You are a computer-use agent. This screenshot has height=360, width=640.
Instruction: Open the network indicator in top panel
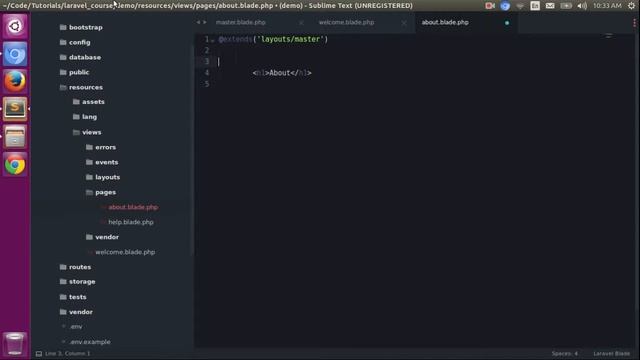pyautogui.click(x=520, y=6)
